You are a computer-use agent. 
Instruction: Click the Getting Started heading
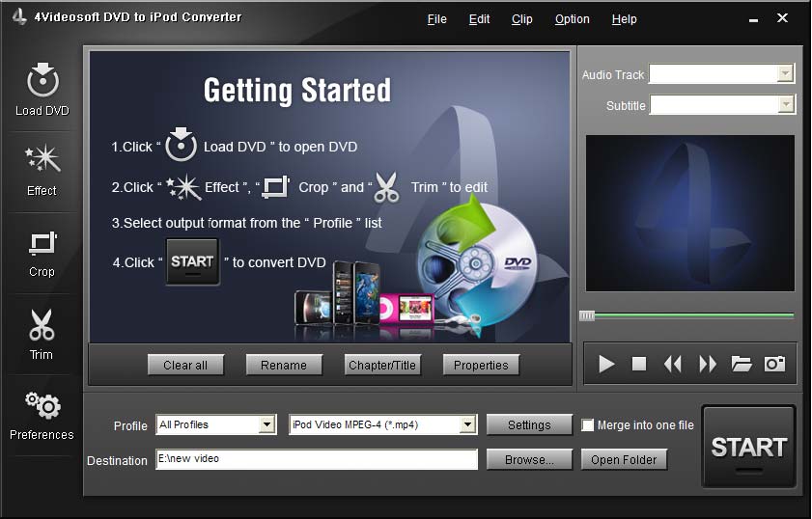[297, 91]
